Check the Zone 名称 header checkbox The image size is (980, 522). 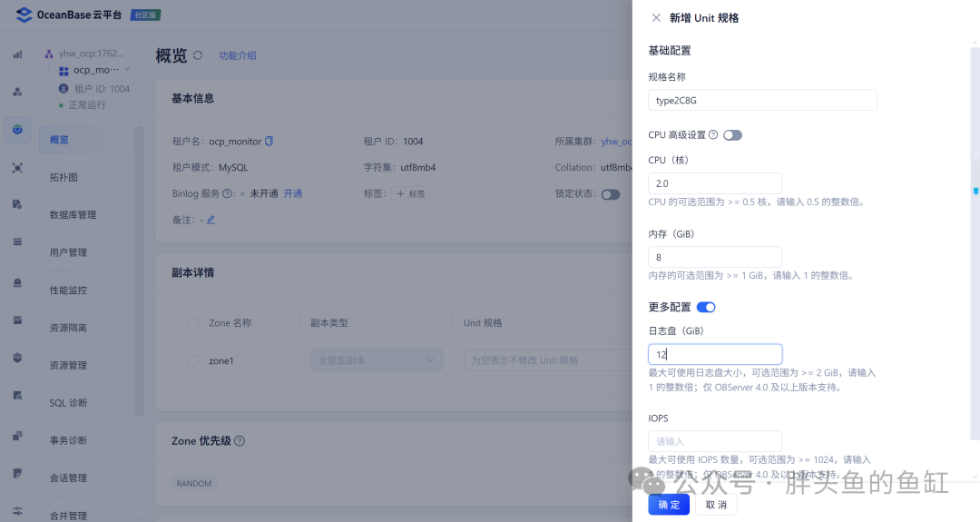pos(193,322)
